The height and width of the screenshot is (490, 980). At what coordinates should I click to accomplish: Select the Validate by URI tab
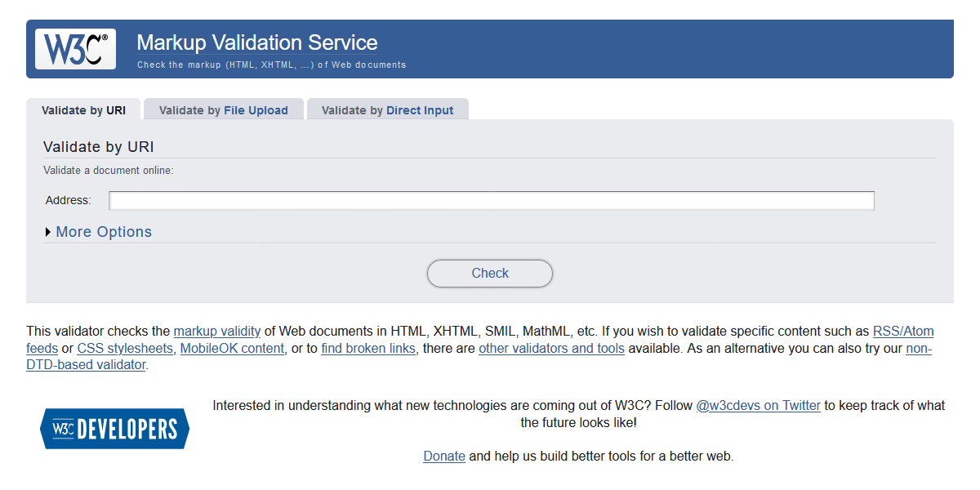[x=84, y=109]
